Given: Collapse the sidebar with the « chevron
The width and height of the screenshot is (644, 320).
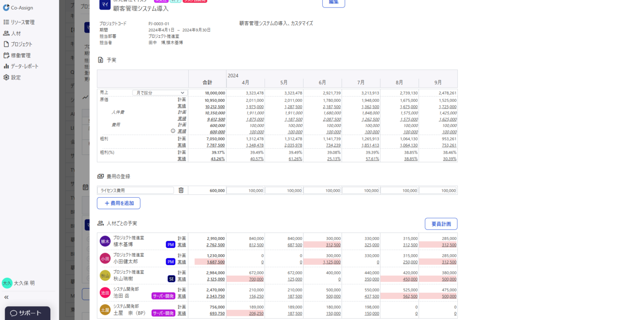Looking at the screenshot, I should (x=6, y=297).
